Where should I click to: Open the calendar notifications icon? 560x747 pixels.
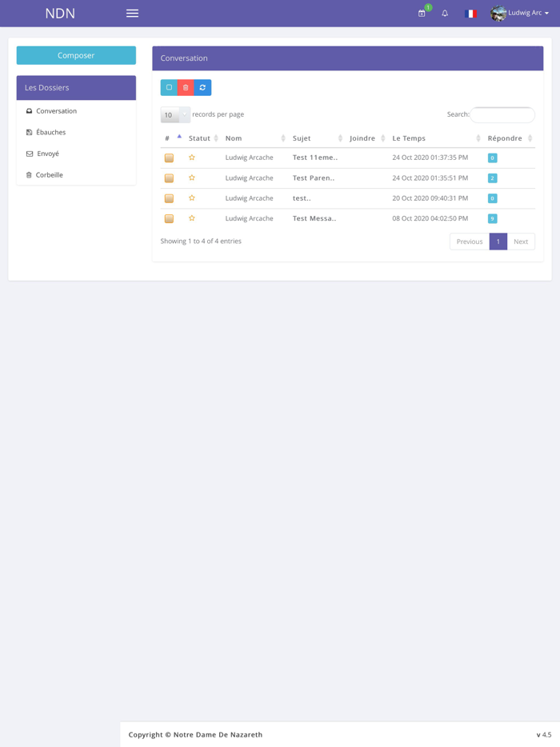point(421,14)
